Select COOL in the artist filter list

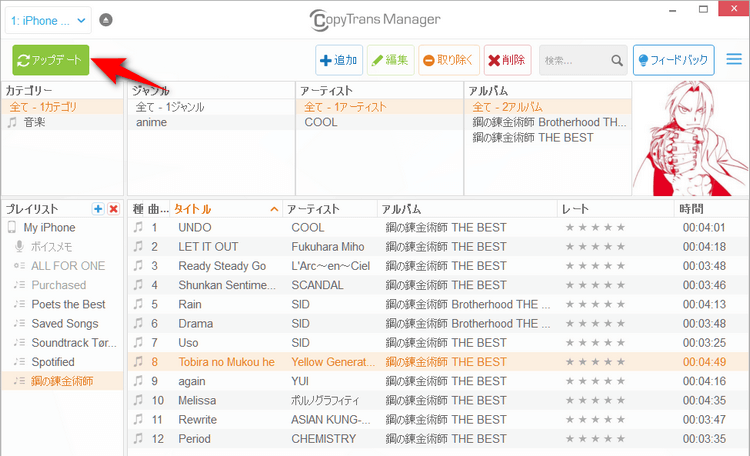click(380, 122)
